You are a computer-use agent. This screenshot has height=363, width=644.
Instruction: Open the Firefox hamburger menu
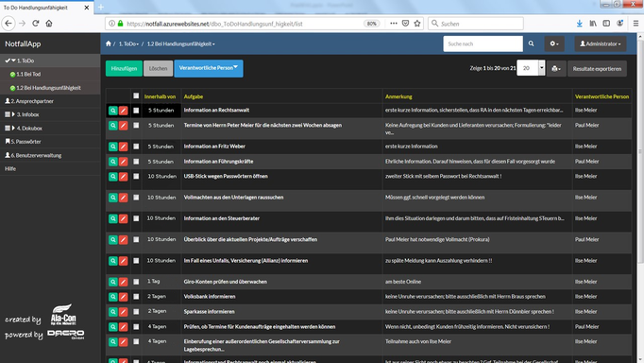(636, 24)
